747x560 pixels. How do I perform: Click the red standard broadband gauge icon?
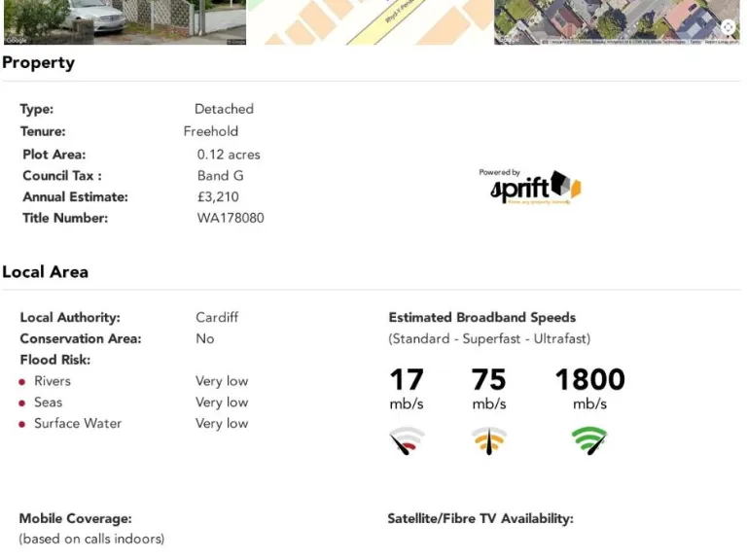coord(407,440)
